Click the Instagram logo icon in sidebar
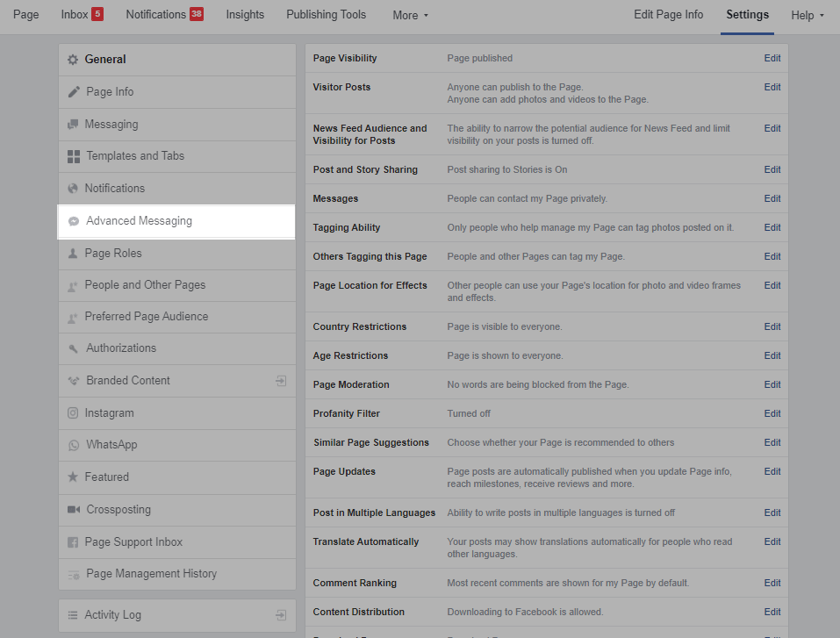This screenshot has width=840, height=638. point(73,413)
